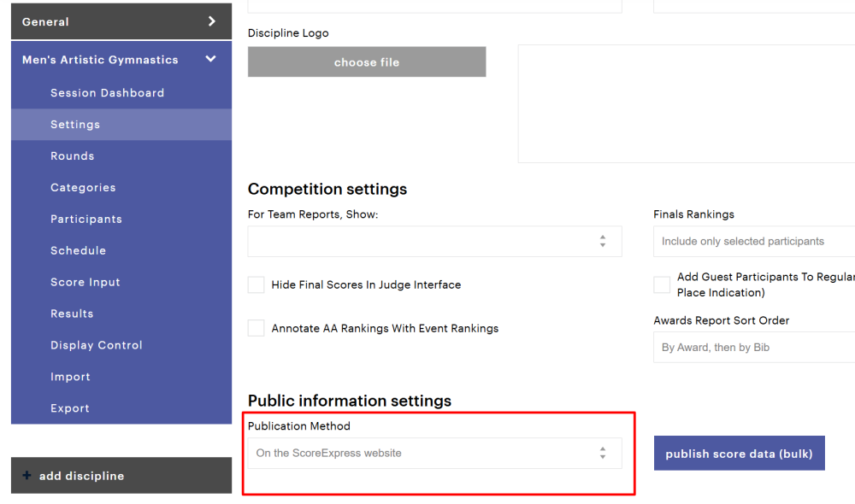Click the Discipline Logo preview area
The image size is (855, 504).
[686, 103]
